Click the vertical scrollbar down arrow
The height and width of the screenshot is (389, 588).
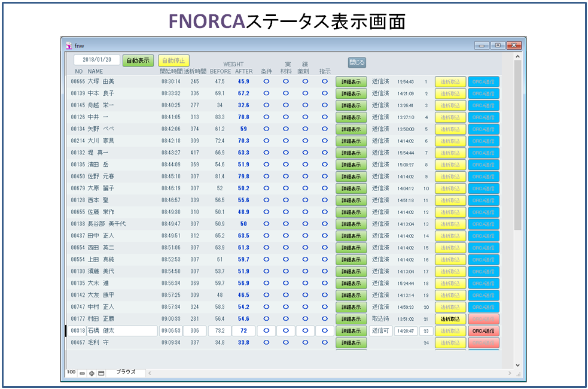coord(517,365)
